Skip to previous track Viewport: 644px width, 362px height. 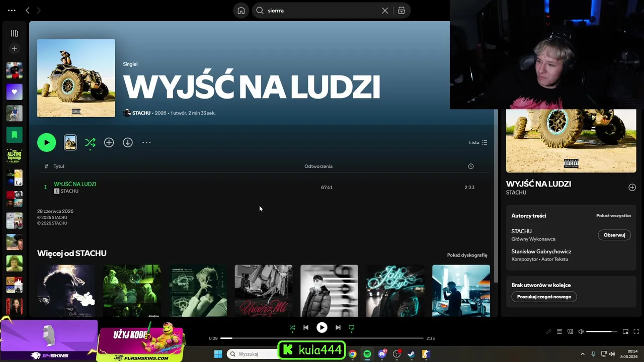[306, 328]
